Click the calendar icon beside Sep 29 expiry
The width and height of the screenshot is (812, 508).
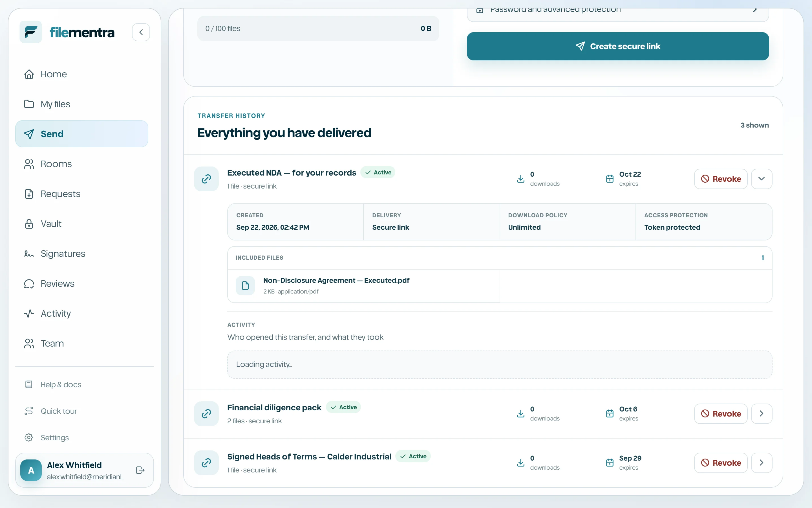[x=610, y=463]
